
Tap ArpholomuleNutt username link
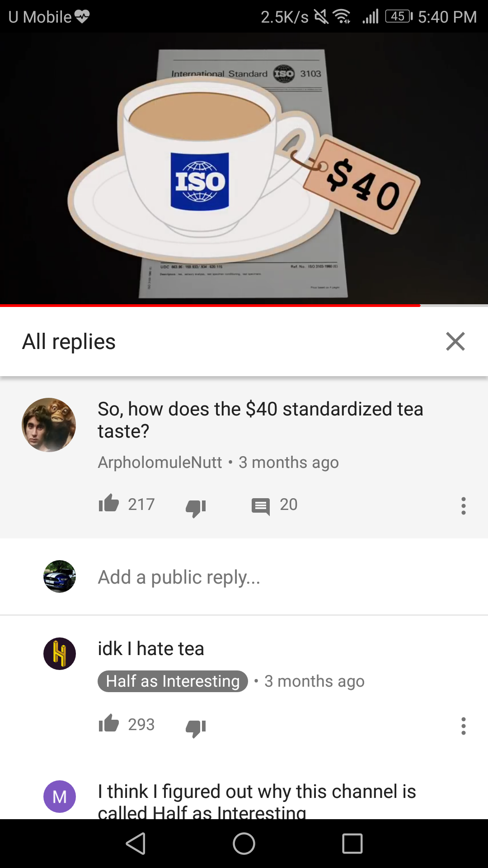pos(160,462)
